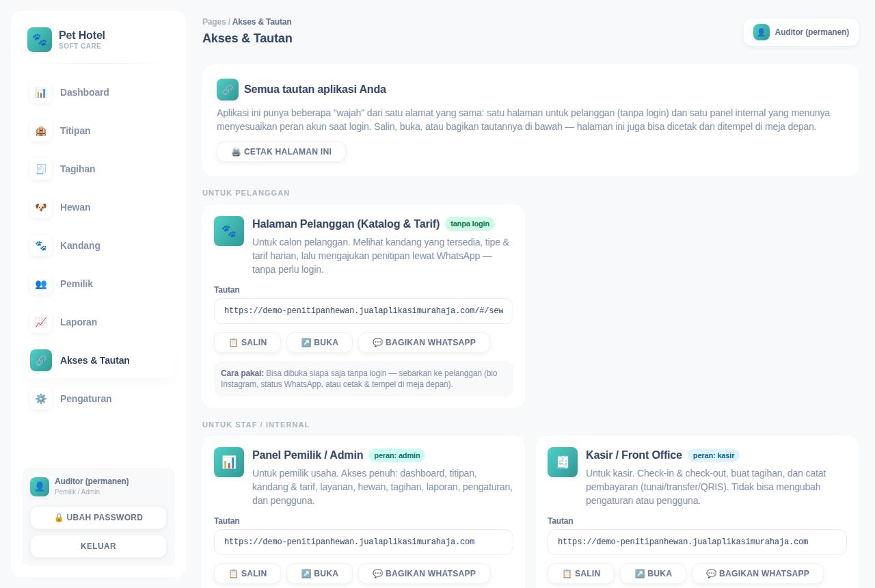Open the Pemilik page

pyautogui.click(x=98, y=284)
